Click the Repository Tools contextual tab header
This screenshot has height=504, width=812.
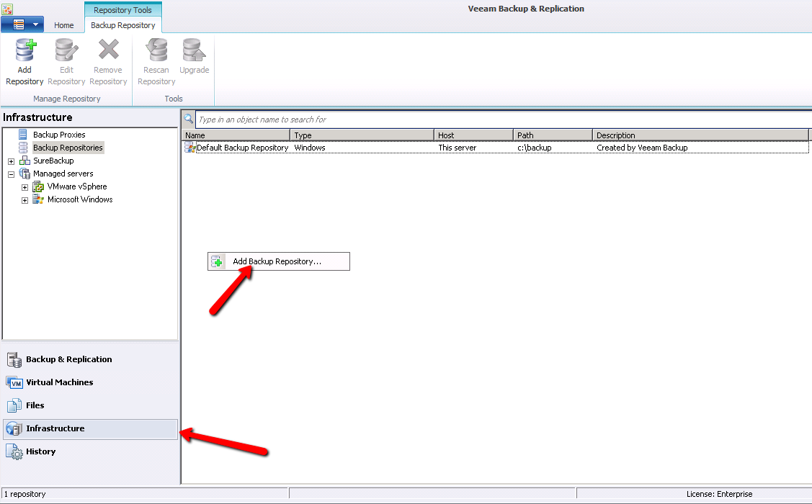pos(122,10)
